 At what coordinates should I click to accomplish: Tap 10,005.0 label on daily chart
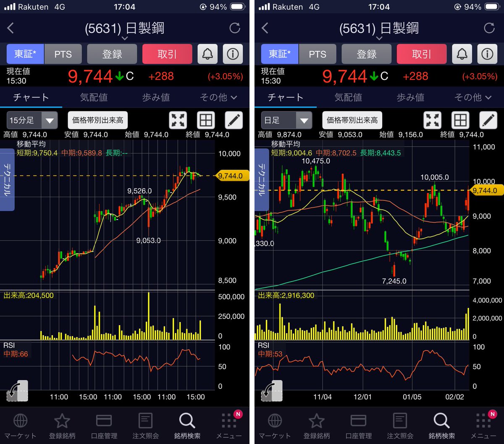[435, 177]
